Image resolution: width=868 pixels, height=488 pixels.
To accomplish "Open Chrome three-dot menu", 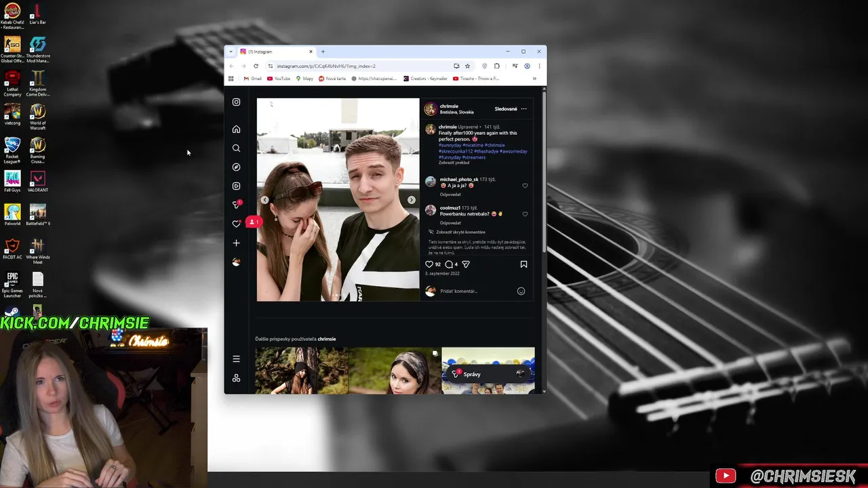I will point(539,66).
